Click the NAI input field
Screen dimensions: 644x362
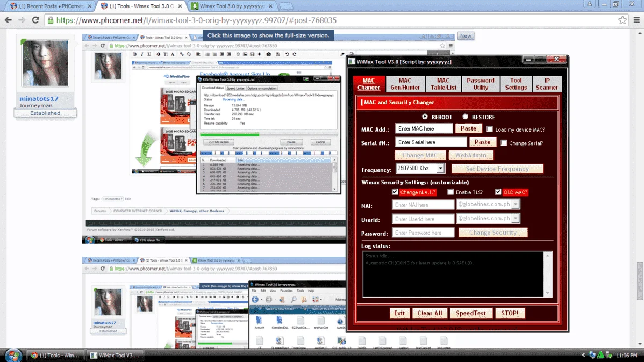tap(423, 205)
